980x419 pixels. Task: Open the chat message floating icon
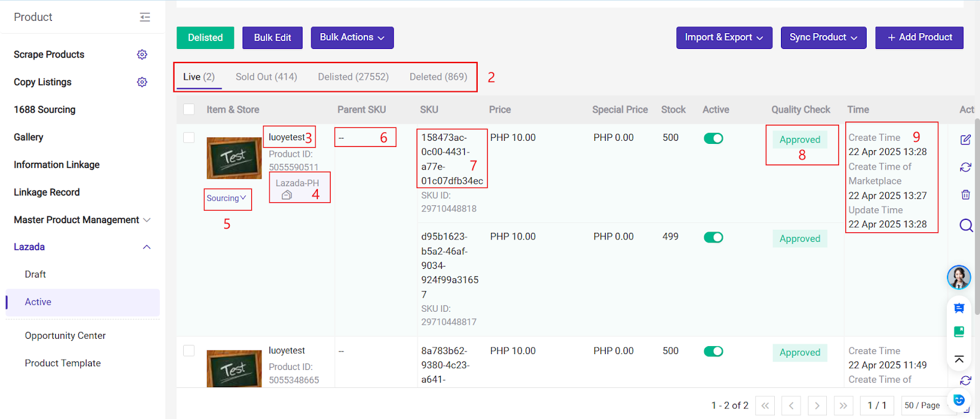pos(959,308)
